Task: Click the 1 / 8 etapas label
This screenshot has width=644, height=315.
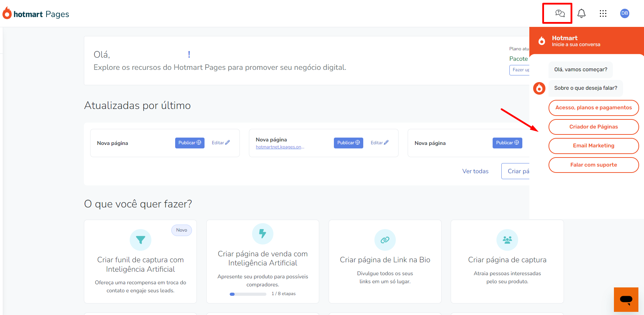Action: coord(284,294)
